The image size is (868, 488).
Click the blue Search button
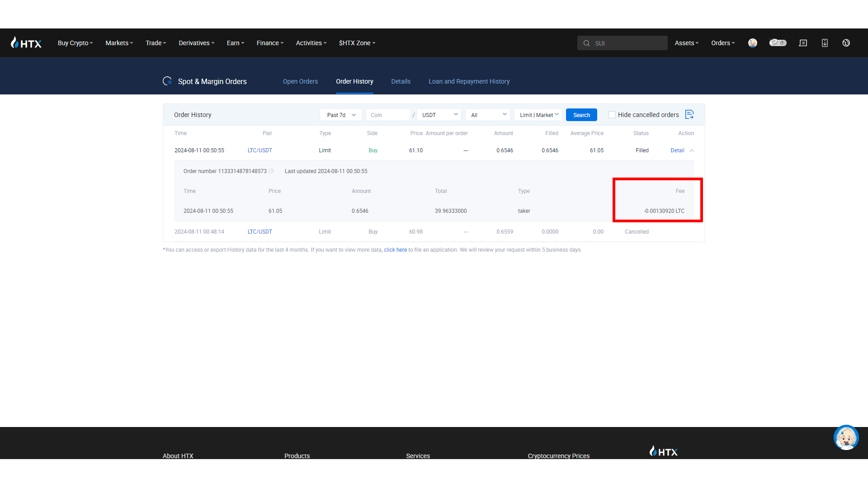point(581,115)
